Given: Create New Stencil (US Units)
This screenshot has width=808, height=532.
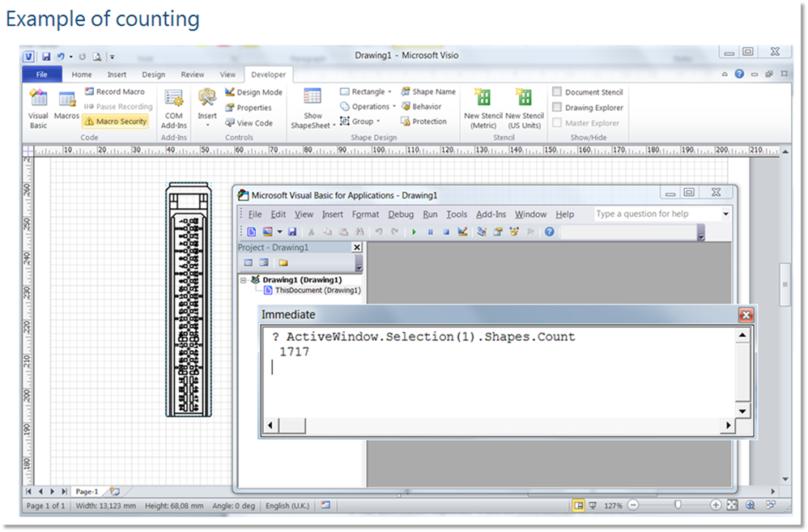Looking at the screenshot, I should click(525, 109).
